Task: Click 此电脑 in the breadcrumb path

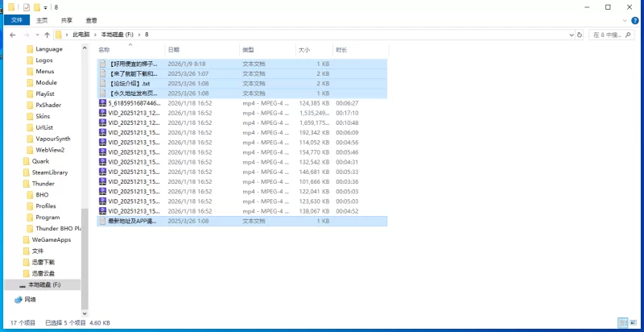Action: 81,35
